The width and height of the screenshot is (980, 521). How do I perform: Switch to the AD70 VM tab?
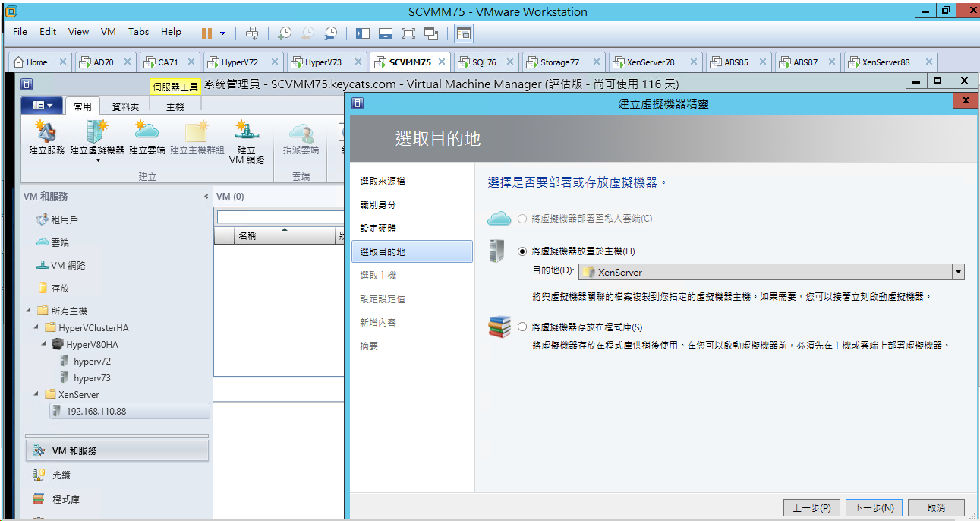click(x=104, y=62)
